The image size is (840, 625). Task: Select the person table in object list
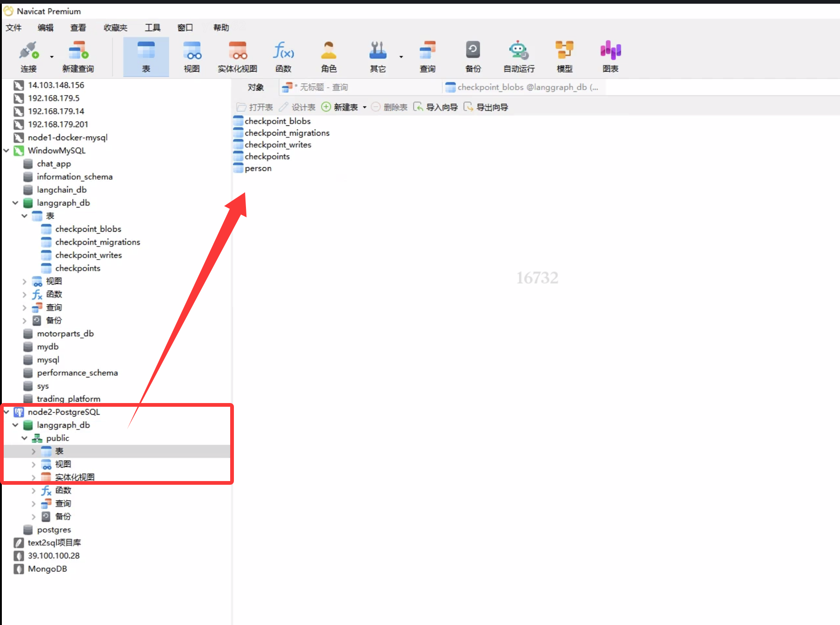coord(258,169)
